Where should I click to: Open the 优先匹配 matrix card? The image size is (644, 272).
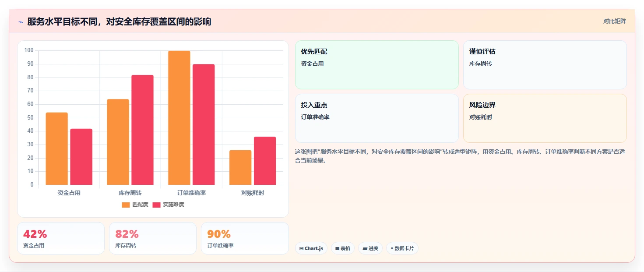377,65
